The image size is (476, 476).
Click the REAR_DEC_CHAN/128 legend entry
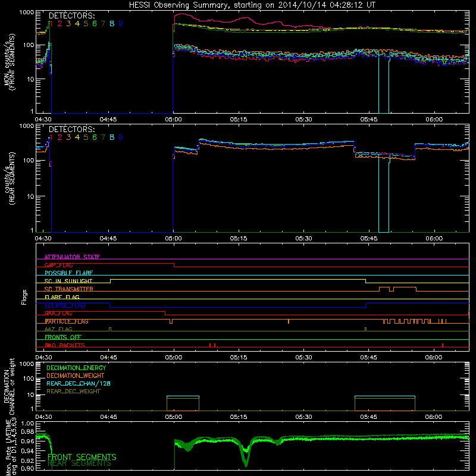(x=79, y=384)
